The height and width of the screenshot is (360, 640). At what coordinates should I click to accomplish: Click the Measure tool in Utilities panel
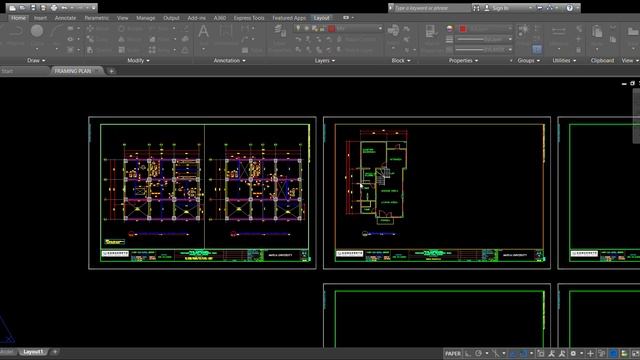(558, 31)
